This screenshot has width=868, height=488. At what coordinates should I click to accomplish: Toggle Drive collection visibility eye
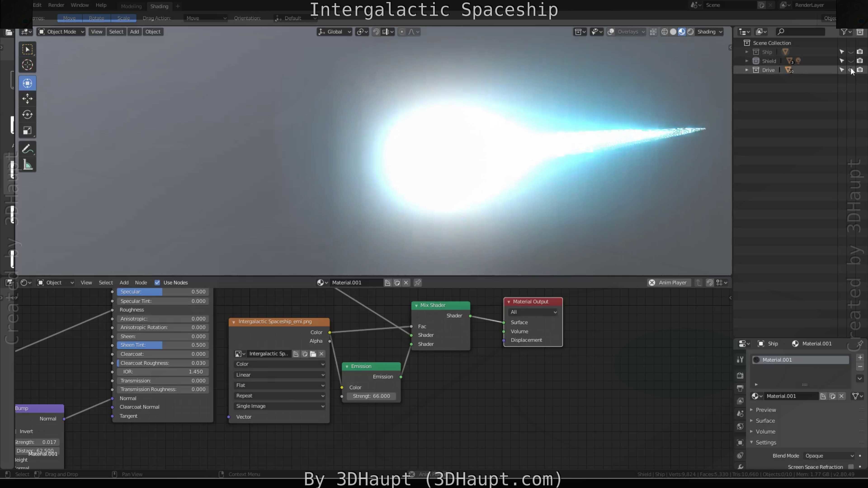pos(850,70)
